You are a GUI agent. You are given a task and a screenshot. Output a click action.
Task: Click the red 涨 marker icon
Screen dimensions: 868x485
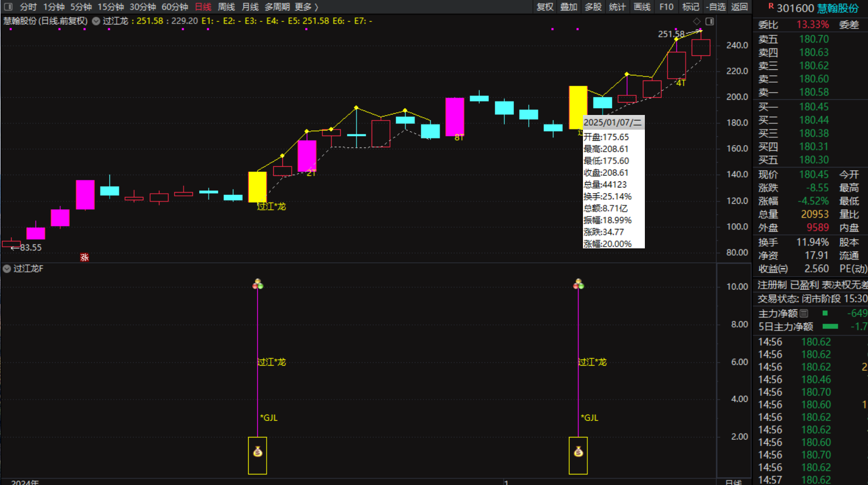84,257
